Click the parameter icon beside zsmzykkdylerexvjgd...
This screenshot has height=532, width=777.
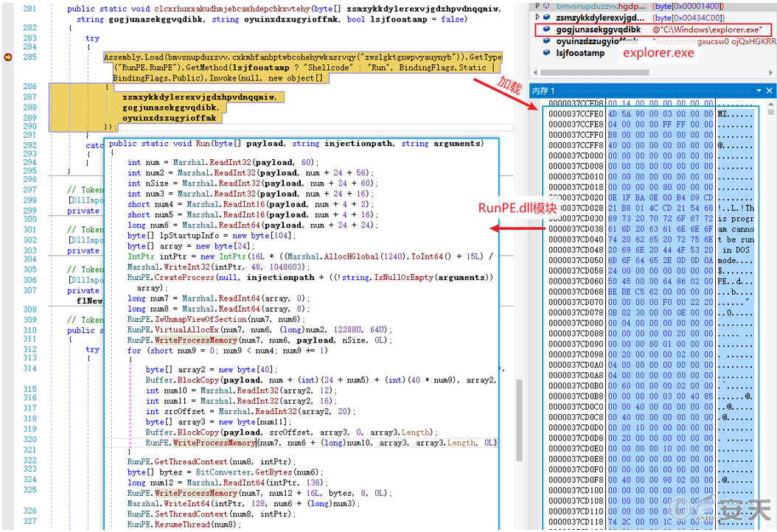pos(546,18)
